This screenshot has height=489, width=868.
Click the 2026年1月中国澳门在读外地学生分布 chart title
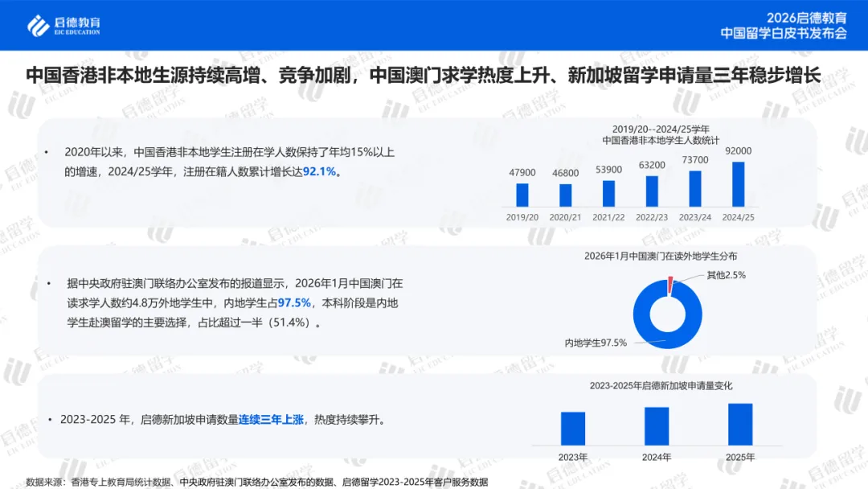click(661, 256)
